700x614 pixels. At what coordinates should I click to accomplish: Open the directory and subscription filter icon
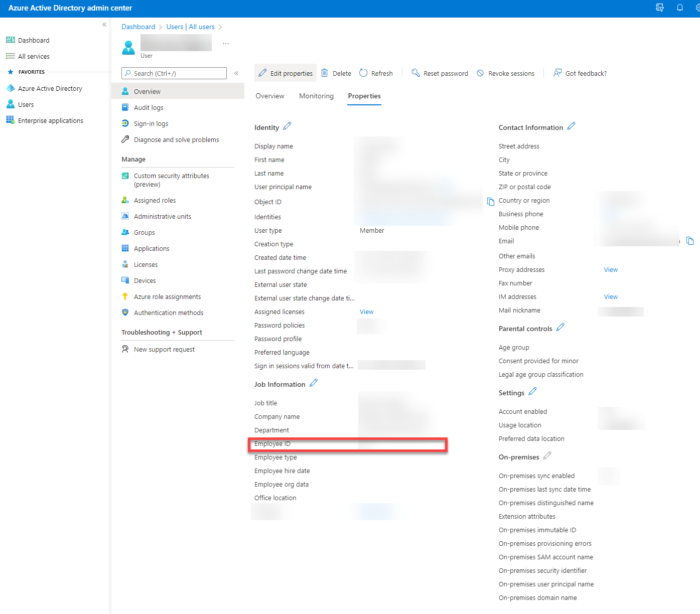pyautogui.click(x=660, y=8)
